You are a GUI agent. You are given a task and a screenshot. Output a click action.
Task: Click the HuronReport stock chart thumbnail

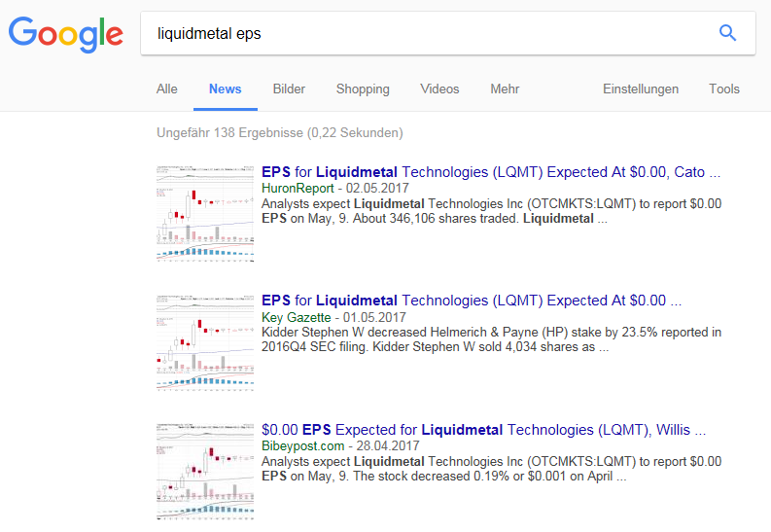click(x=205, y=213)
